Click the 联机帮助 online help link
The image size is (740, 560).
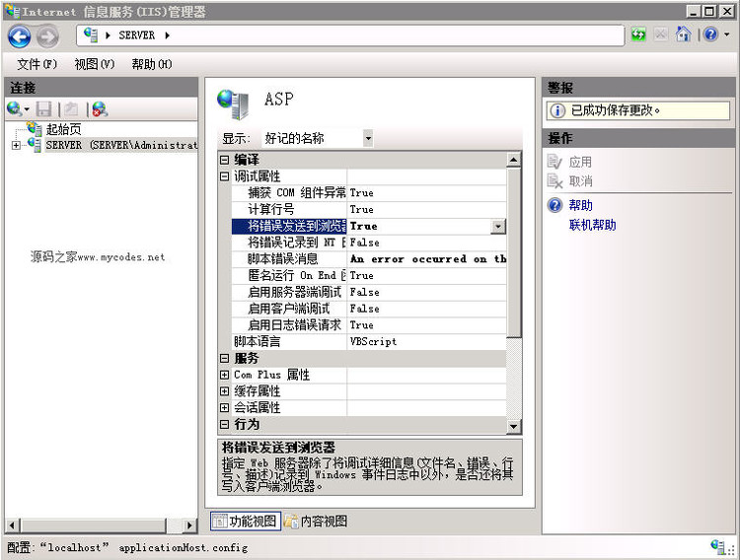pyautogui.click(x=592, y=225)
